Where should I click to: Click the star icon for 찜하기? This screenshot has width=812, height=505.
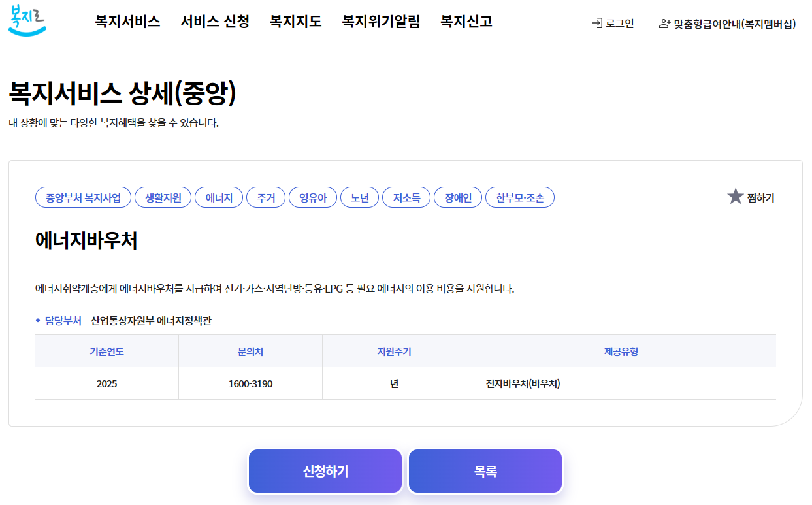736,197
